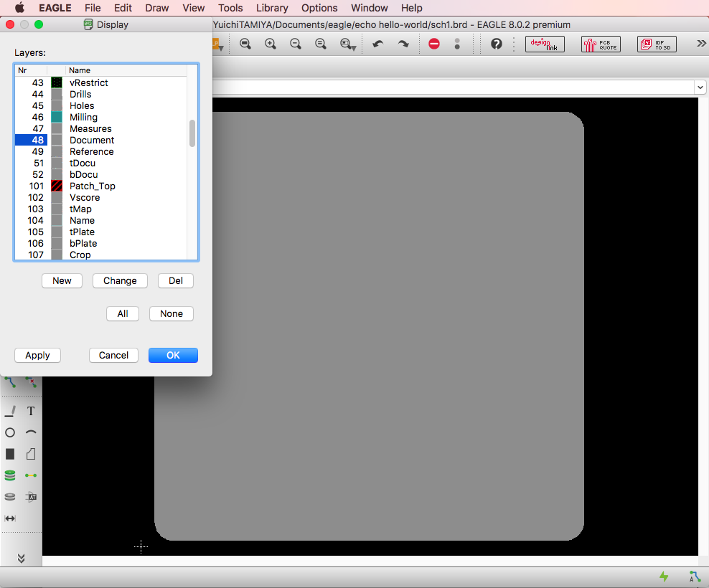Open the Draw menu
Image resolution: width=709 pixels, height=588 pixels.
157,8
